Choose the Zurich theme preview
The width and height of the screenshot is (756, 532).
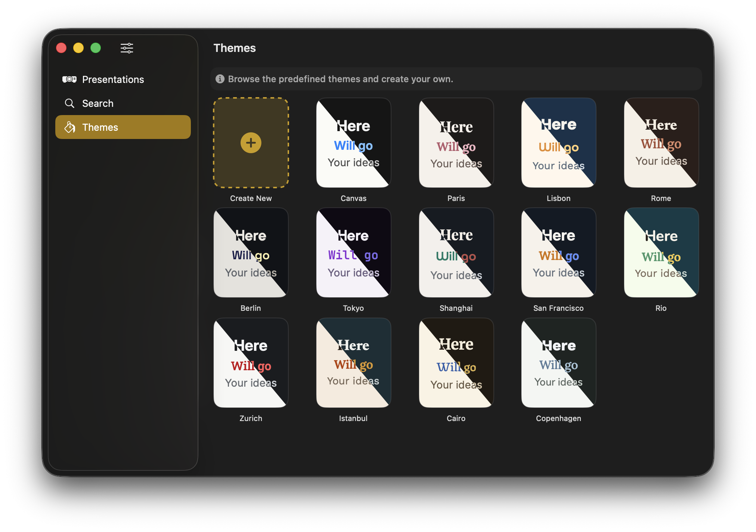251,363
